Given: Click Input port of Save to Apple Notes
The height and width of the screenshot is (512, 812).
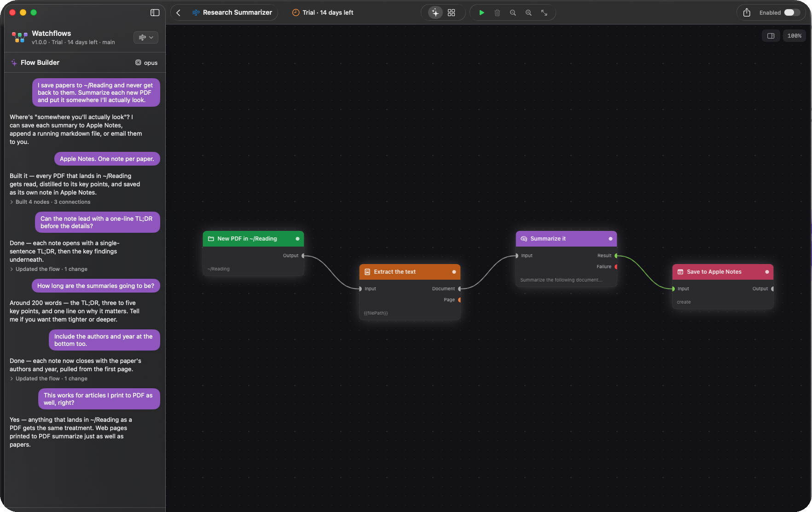Looking at the screenshot, I should (x=673, y=289).
